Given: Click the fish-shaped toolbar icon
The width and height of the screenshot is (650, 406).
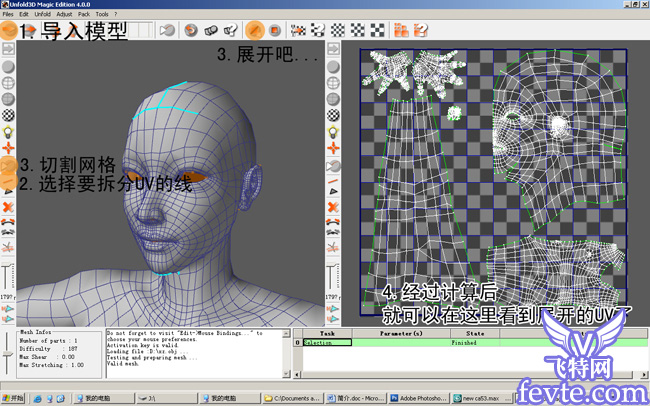Looking at the screenshot, I should (x=167, y=30).
